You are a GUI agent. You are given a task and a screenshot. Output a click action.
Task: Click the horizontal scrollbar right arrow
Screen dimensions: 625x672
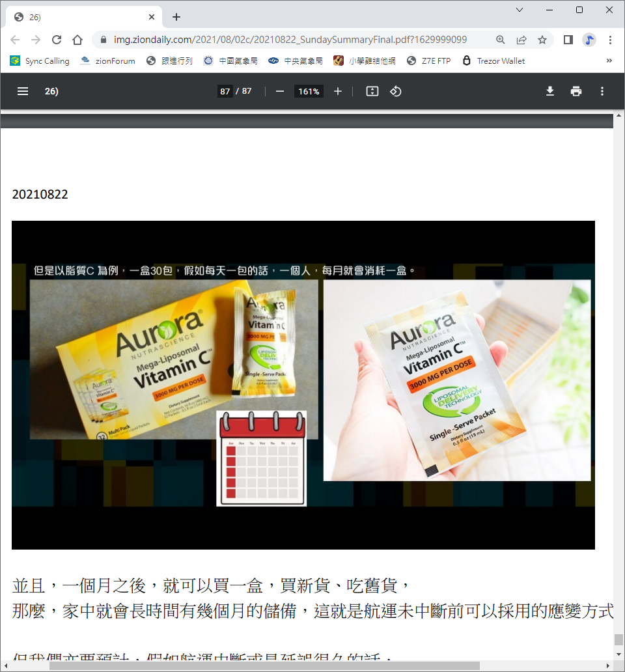point(608,666)
